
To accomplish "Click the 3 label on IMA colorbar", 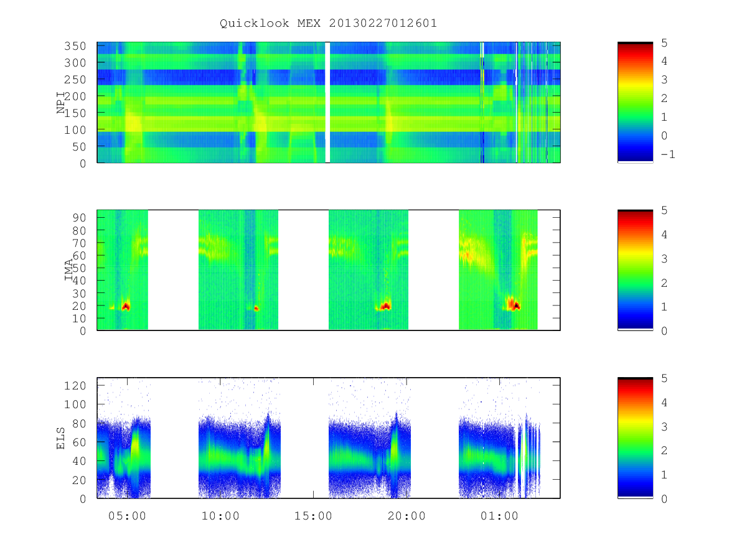I will tap(664, 258).
